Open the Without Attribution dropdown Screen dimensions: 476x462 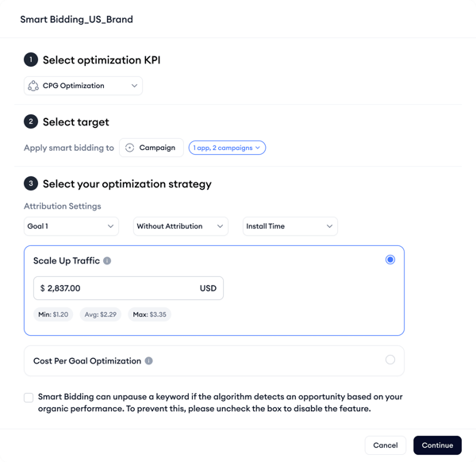[x=181, y=226]
